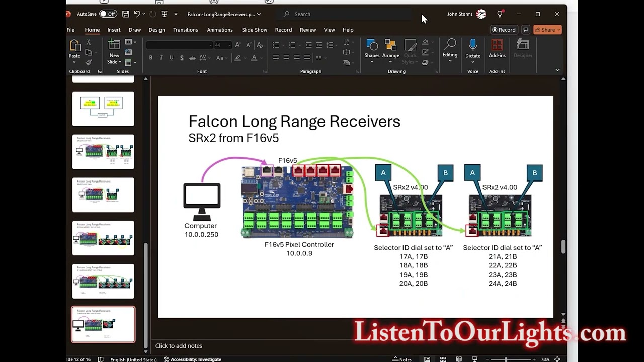Open the Editing group dropdown
The height and width of the screenshot is (362, 644).
[x=450, y=51]
